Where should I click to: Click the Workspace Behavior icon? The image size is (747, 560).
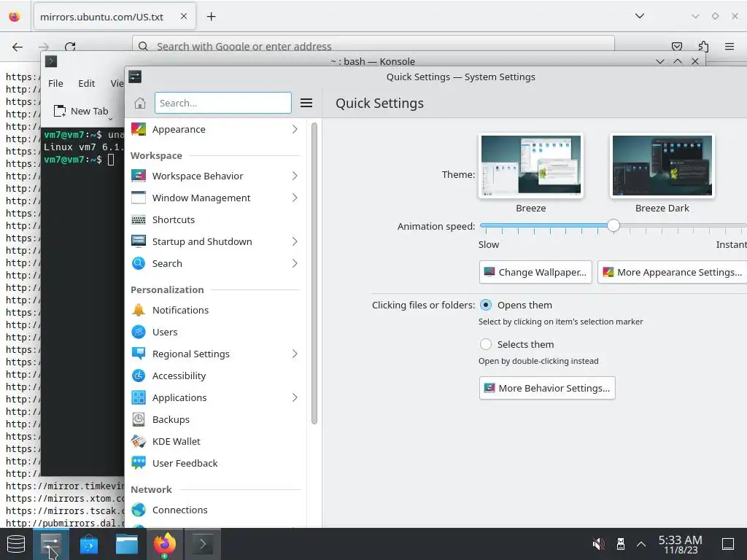click(139, 176)
